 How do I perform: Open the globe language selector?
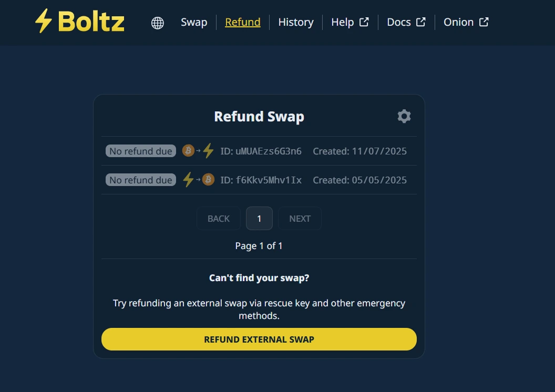pos(158,23)
